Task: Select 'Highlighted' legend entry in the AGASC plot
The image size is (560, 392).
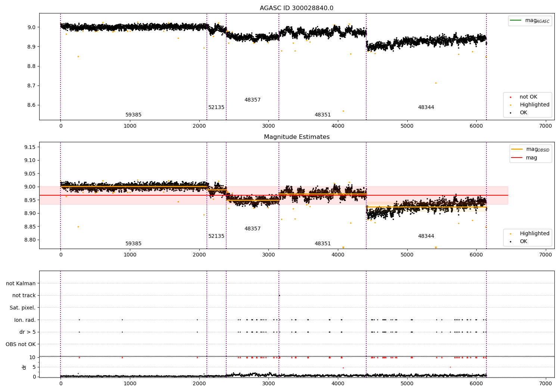Action: (535, 105)
